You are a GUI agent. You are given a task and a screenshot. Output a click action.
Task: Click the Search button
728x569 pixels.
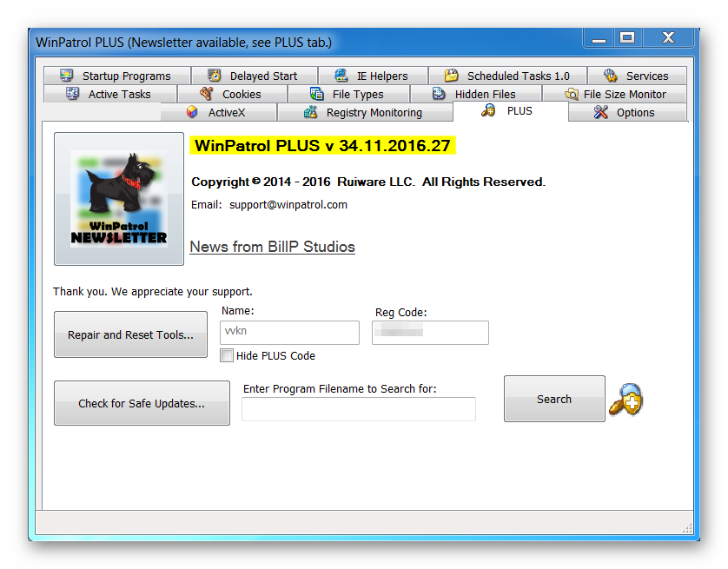tap(554, 399)
